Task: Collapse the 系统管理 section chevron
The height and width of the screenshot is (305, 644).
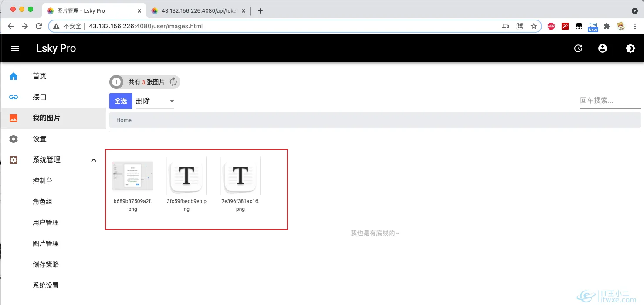Action: tap(94, 160)
